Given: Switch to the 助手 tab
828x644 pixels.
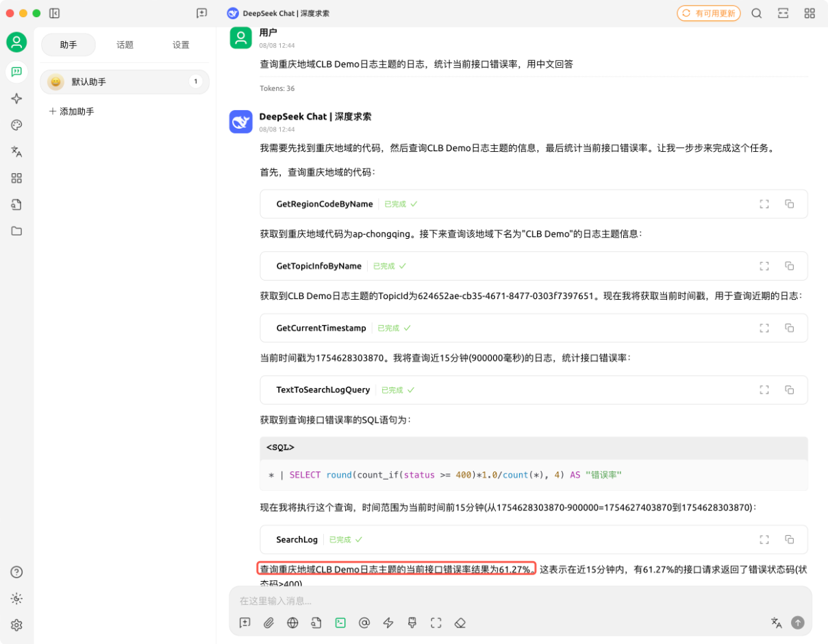Looking at the screenshot, I should pos(68,45).
